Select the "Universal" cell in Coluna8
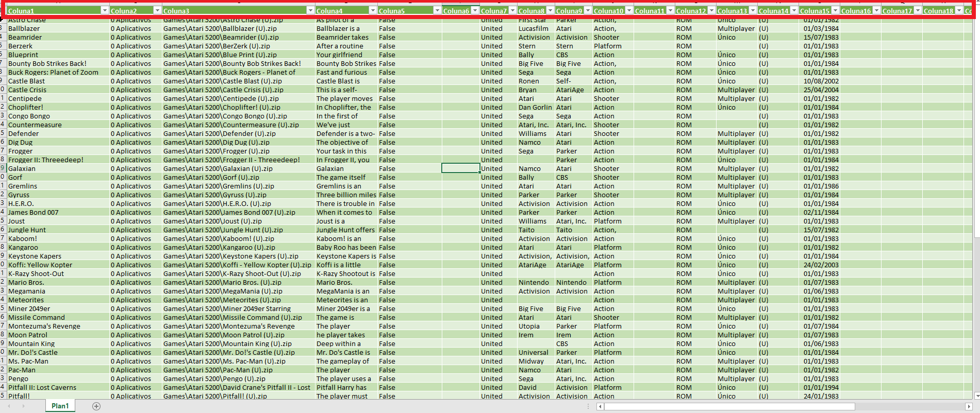 click(536, 352)
